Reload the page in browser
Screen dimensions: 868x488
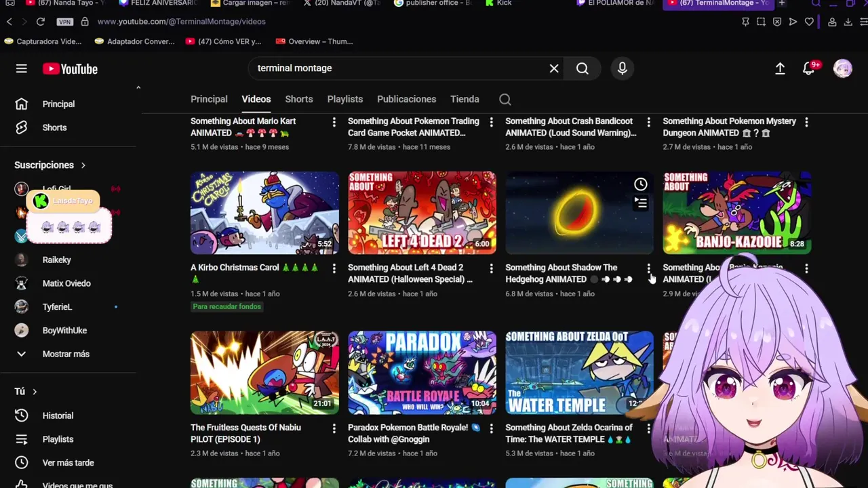tap(41, 22)
